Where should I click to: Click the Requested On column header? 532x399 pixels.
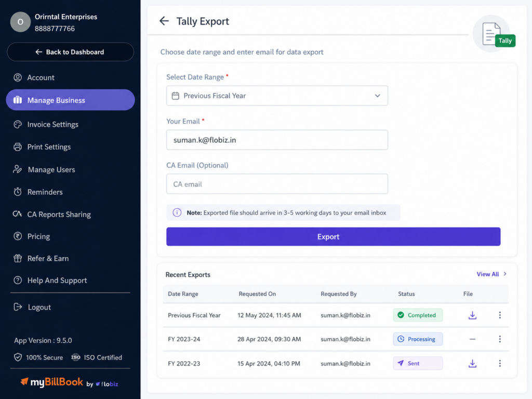257,294
